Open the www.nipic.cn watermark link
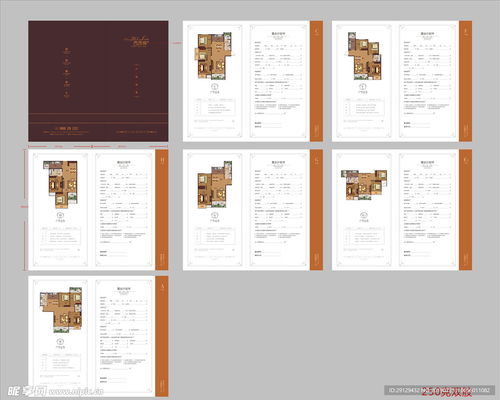The image size is (500, 400). (x=76, y=391)
